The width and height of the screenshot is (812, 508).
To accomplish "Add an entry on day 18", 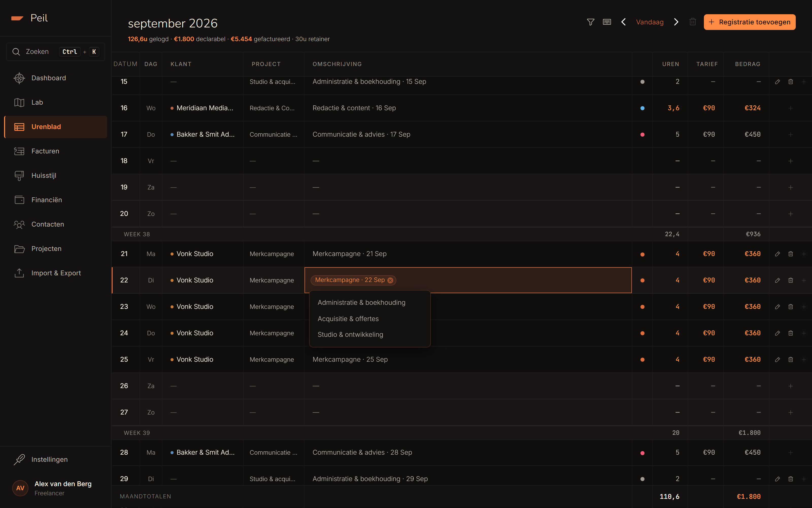I will click(x=790, y=161).
